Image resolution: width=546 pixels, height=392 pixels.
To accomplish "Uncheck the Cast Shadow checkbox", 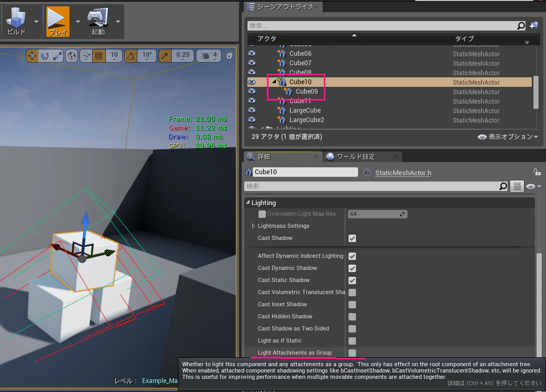I will pyautogui.click(x=352, y=238).
